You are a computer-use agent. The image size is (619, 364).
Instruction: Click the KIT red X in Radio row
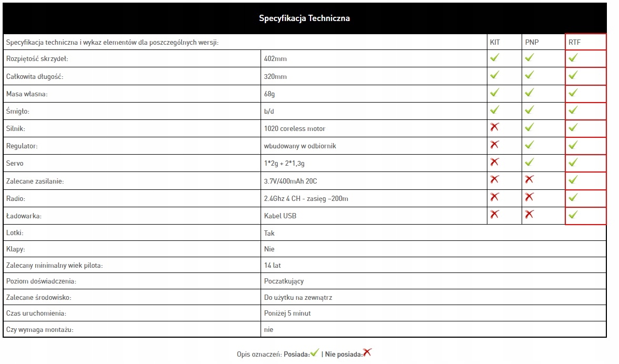494,197
